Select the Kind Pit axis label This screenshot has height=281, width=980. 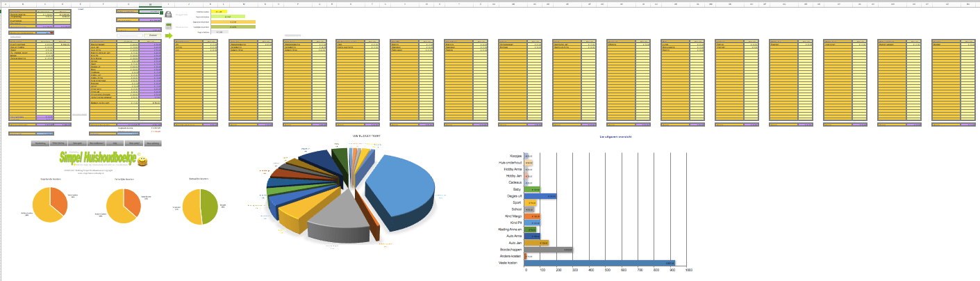click(515, 223)
